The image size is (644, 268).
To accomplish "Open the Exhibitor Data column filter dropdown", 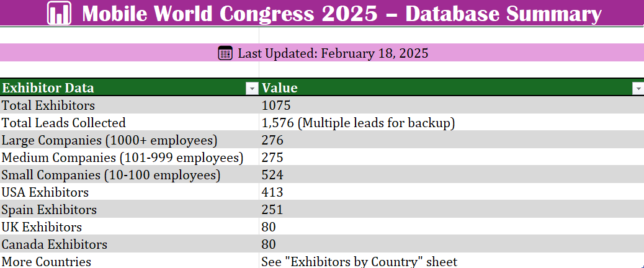I will pyautogui.click(x=251, y=88).
